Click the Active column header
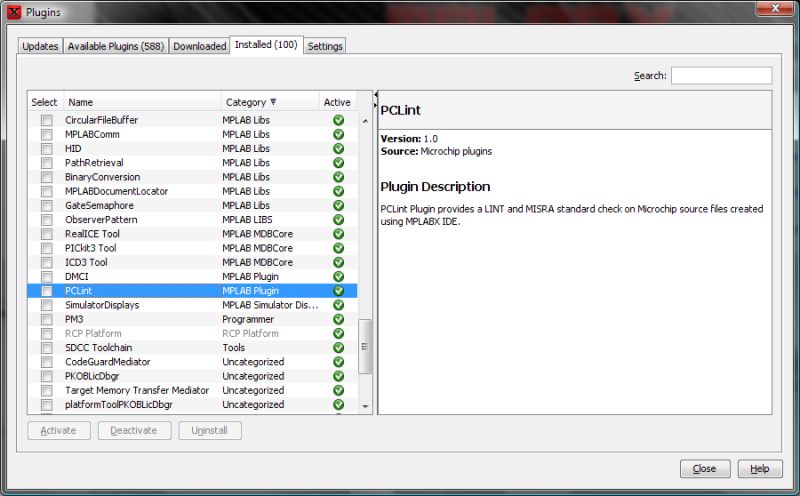This screenshot has width=800, height=496. [x=337, y=102]
